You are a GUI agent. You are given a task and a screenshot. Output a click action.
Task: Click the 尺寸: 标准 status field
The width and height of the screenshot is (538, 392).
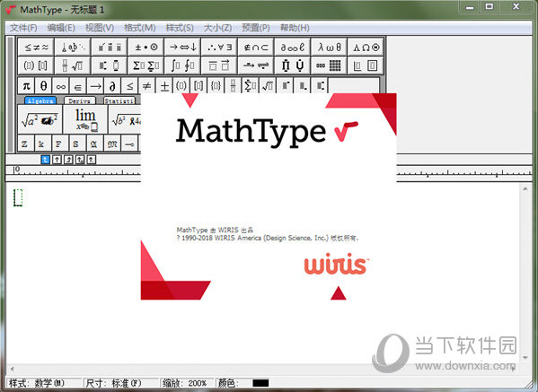coord(121,383)
